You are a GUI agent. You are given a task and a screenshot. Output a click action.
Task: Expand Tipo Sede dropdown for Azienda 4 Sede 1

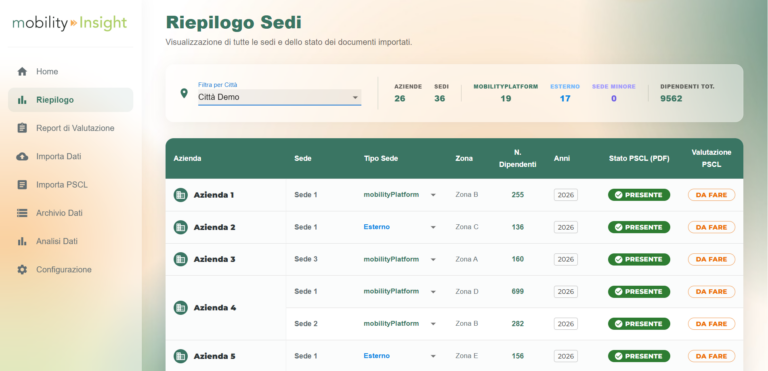tap(433, 292)
